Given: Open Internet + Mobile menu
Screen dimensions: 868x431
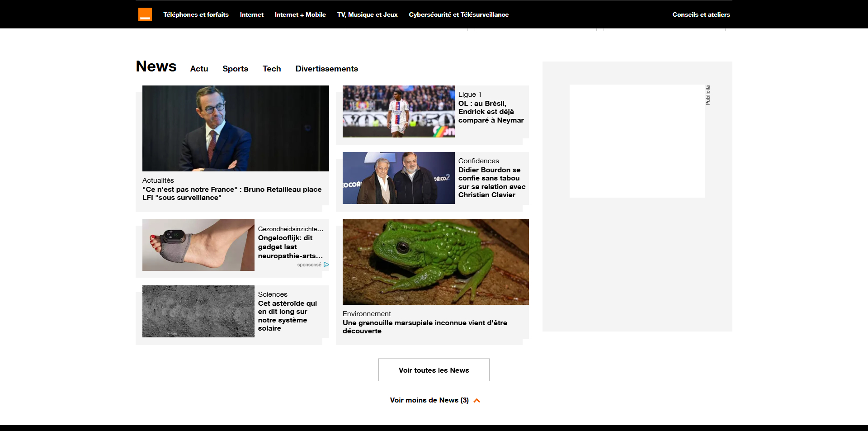Looking at the screenshot, I should point(300,14).
